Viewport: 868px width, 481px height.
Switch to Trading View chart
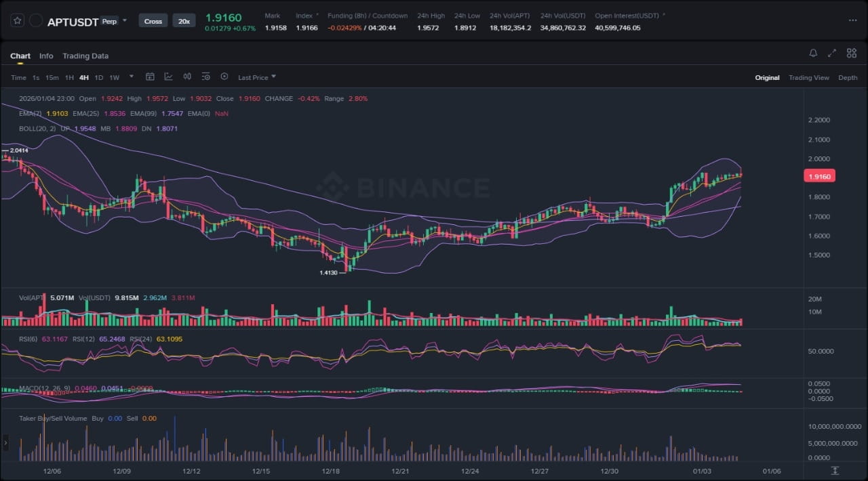tap(808, 77)
